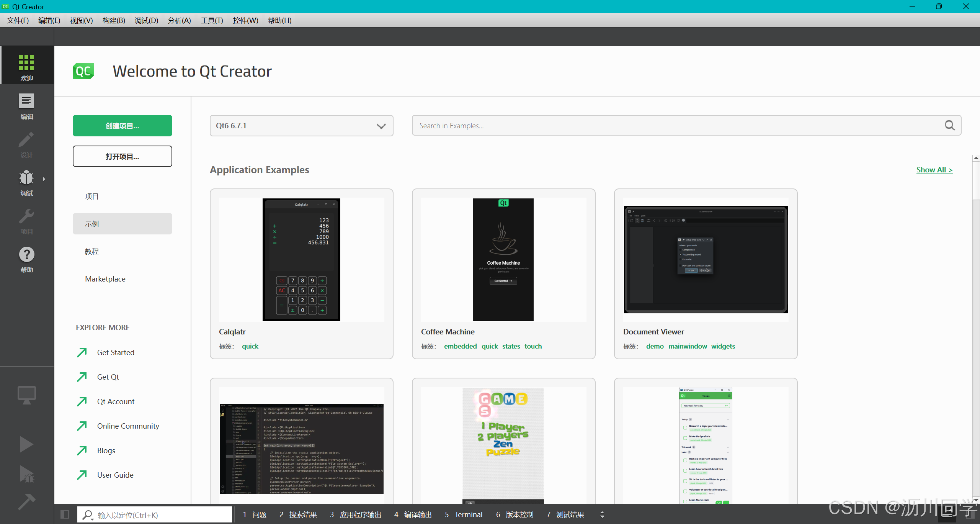Filter by the touch tag
This screenshot has width=980, height=524.
coord(533,346)
